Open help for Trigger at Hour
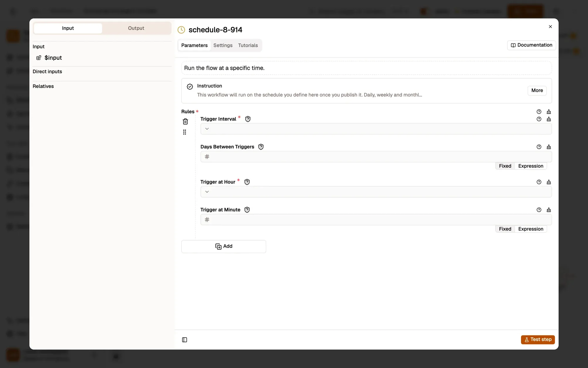588x368 pixels. click(x=539, y=182)
